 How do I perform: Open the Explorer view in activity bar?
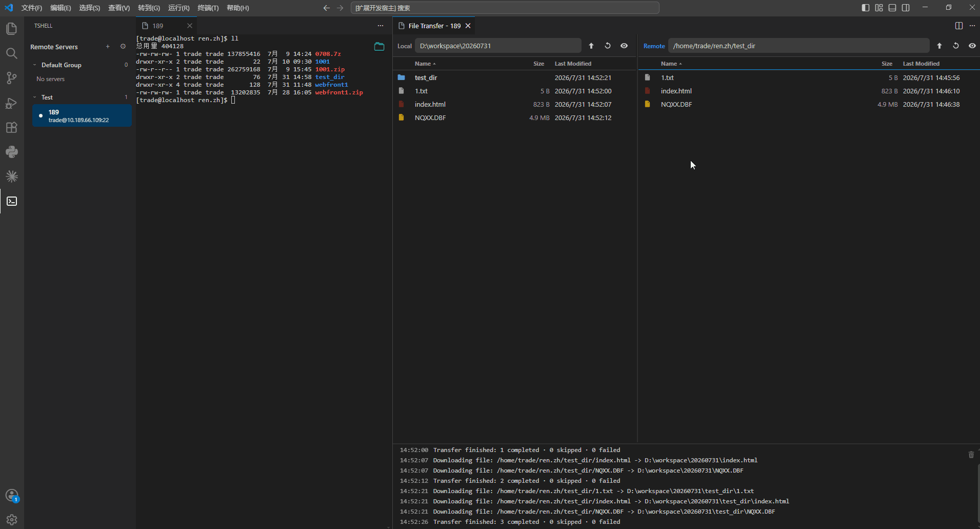pos(12,29)
